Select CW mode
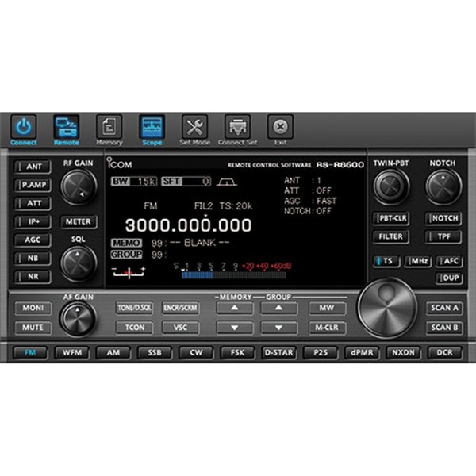 196,353
